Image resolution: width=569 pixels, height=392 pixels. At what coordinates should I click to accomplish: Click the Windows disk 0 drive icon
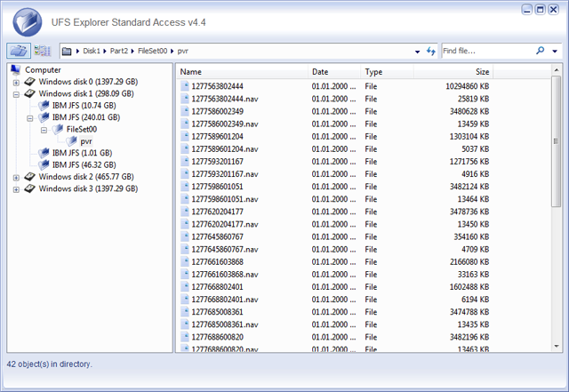tap(29, 82)
